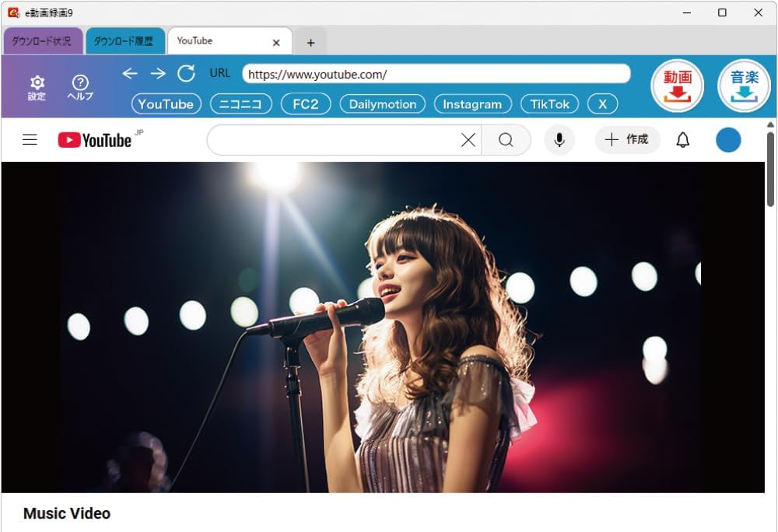Click into the URL address field
Viewport: 778px width, 532px height.
[x=436, y=75]
